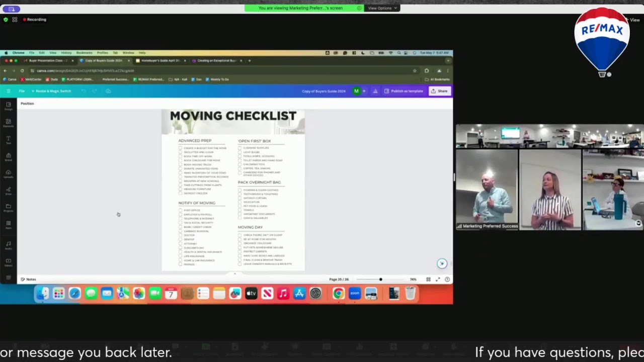This screenshot has width=644, height=362.
Task: Reload the Chrome page
Action: [22, 70]
